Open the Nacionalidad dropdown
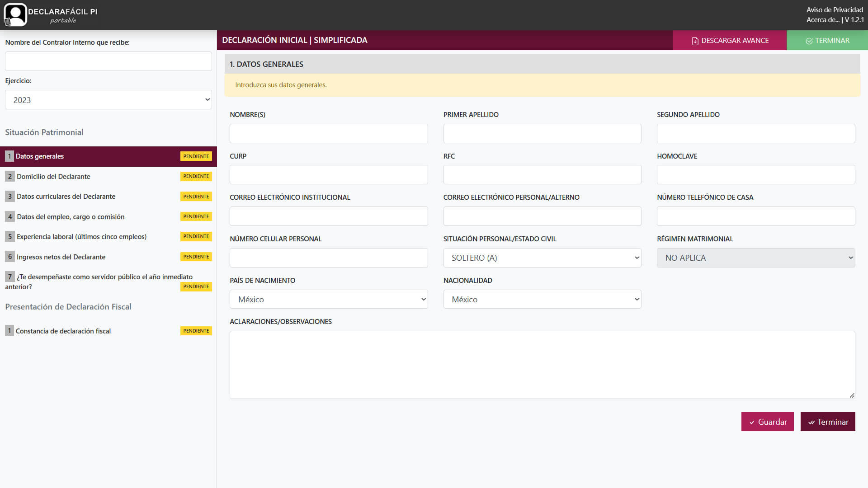868x488 pixels. [542, 299]
